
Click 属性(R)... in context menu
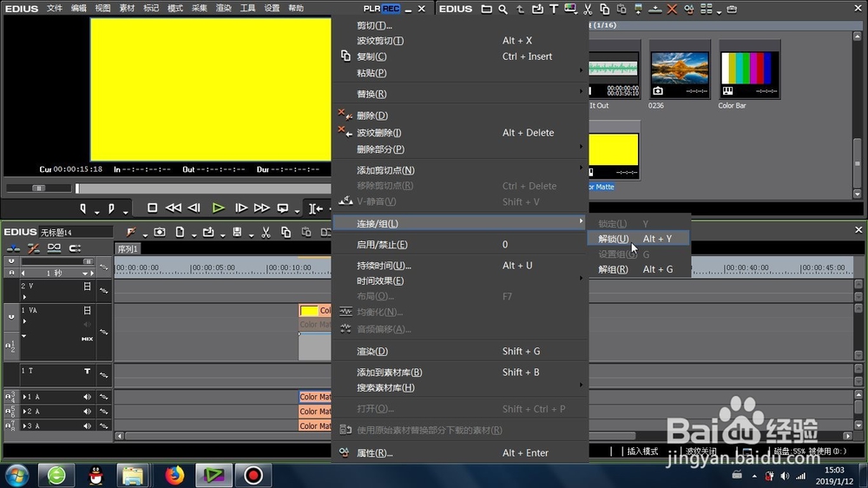pyautogui.click(x=459, y=453)
